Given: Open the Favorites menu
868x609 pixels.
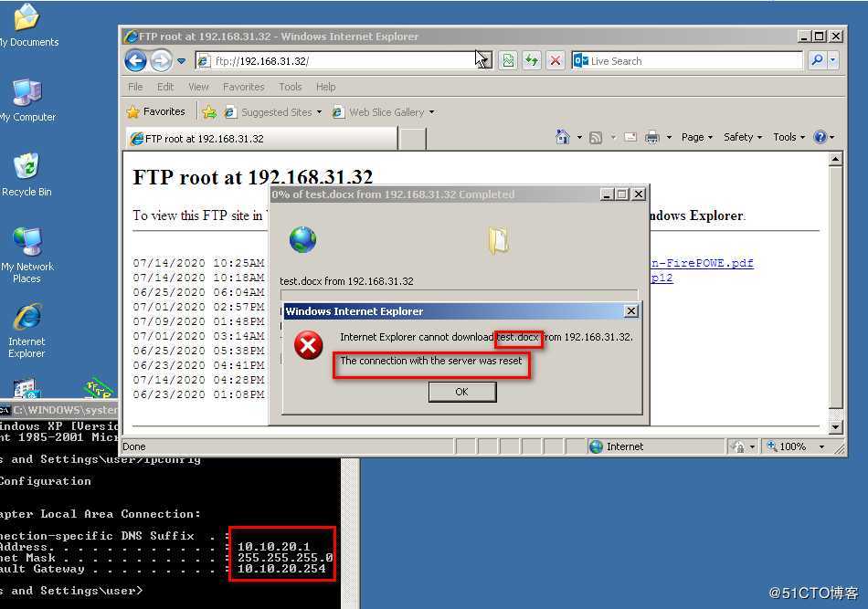Looking at the screenshot, I should (x=244, y=87).
